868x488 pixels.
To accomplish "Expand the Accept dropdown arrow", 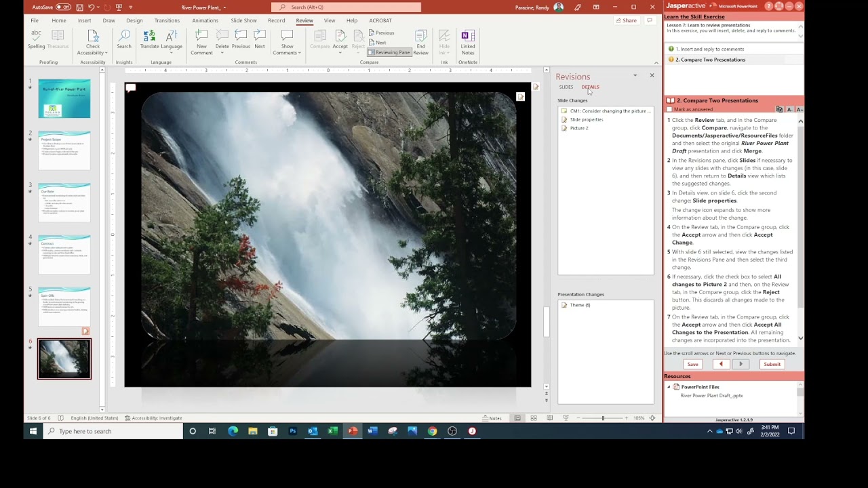I will 340,52.
